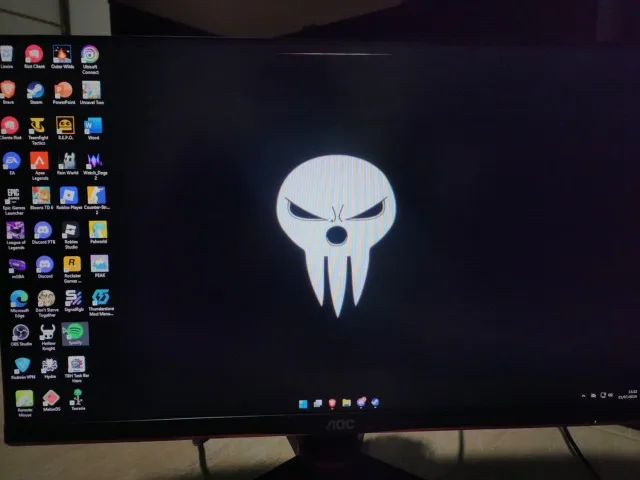Open the Steam taskbar icon

[x=375, y=403]
